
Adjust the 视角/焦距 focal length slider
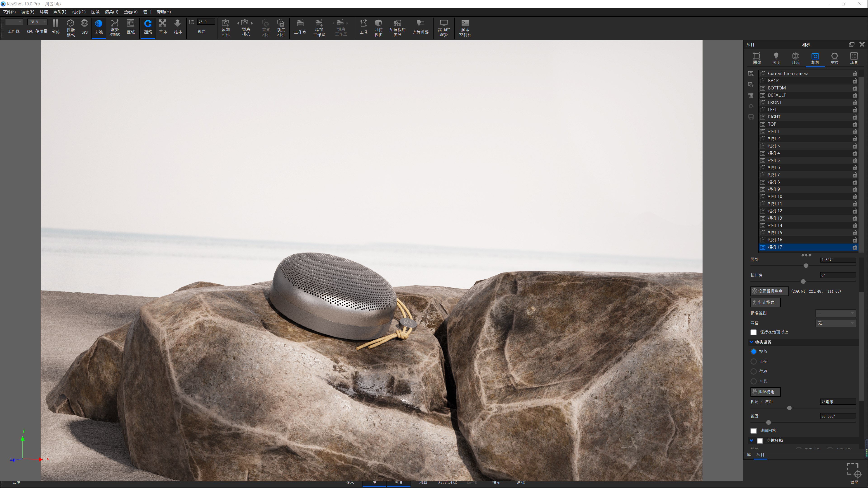point(790,408)
